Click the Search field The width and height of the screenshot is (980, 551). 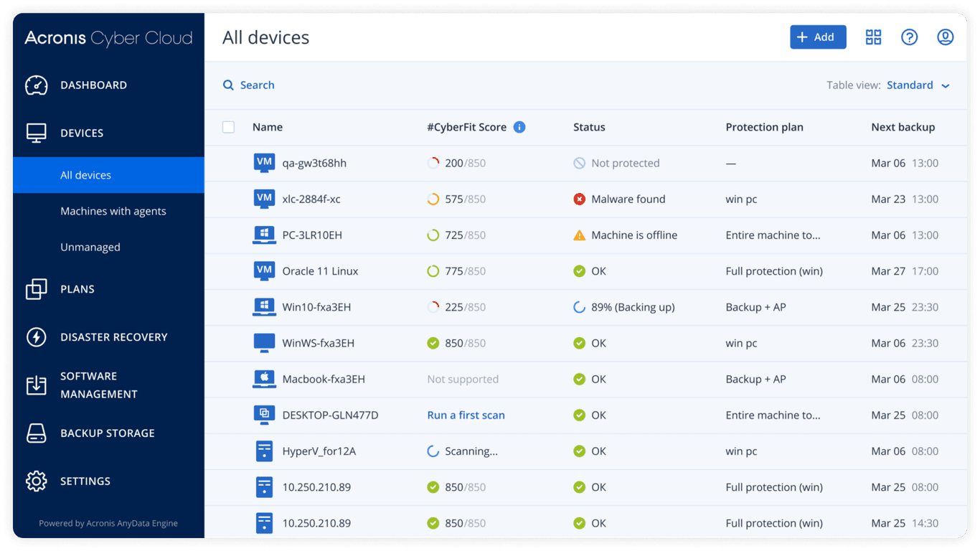[257, 85]
